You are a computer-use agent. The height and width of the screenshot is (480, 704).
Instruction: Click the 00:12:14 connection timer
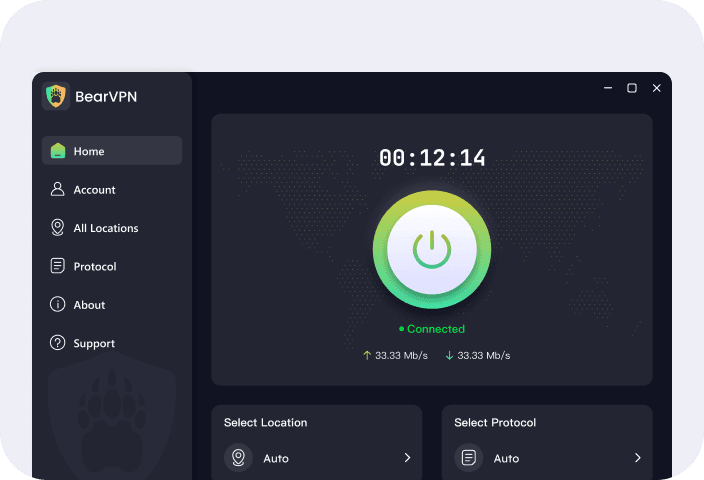tap(432, 157)
